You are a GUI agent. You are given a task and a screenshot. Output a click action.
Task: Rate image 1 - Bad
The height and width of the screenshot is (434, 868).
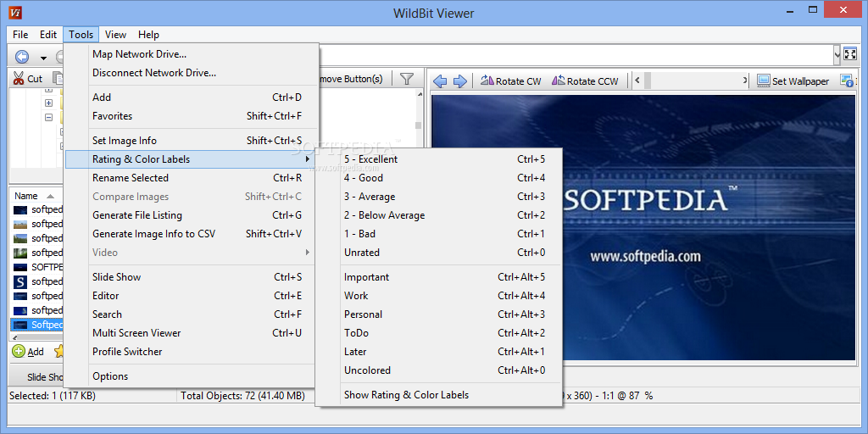[439, 234]
